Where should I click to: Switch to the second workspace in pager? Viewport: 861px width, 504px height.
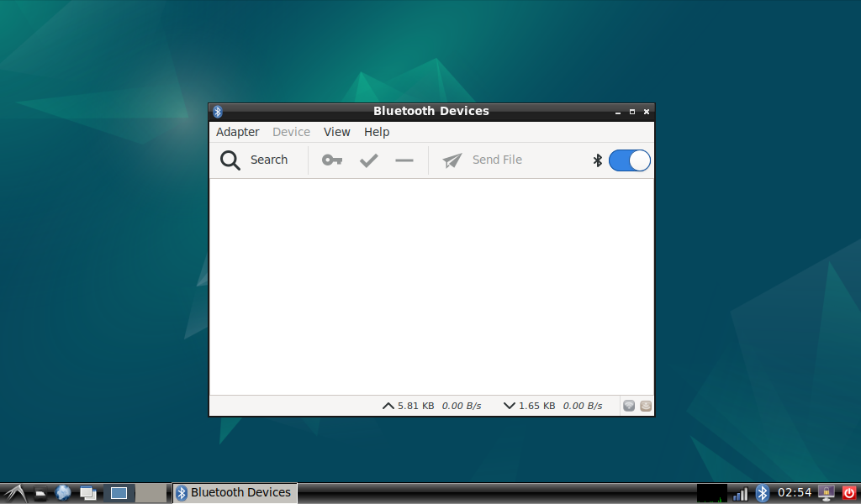pyautogui.click(x=151, y=493)
